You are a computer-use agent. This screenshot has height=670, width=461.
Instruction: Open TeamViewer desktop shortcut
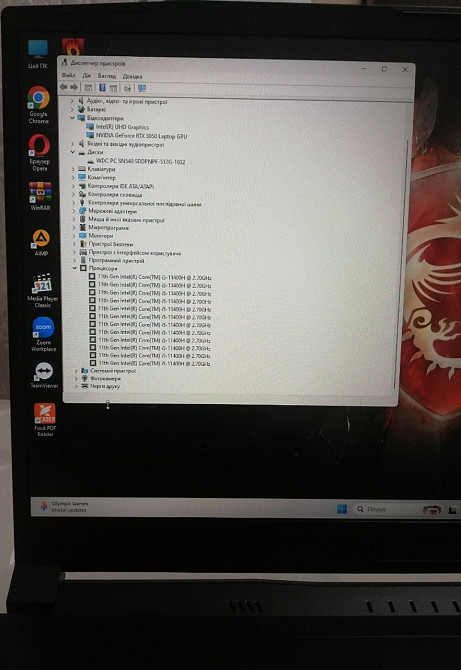coord(44,375)
